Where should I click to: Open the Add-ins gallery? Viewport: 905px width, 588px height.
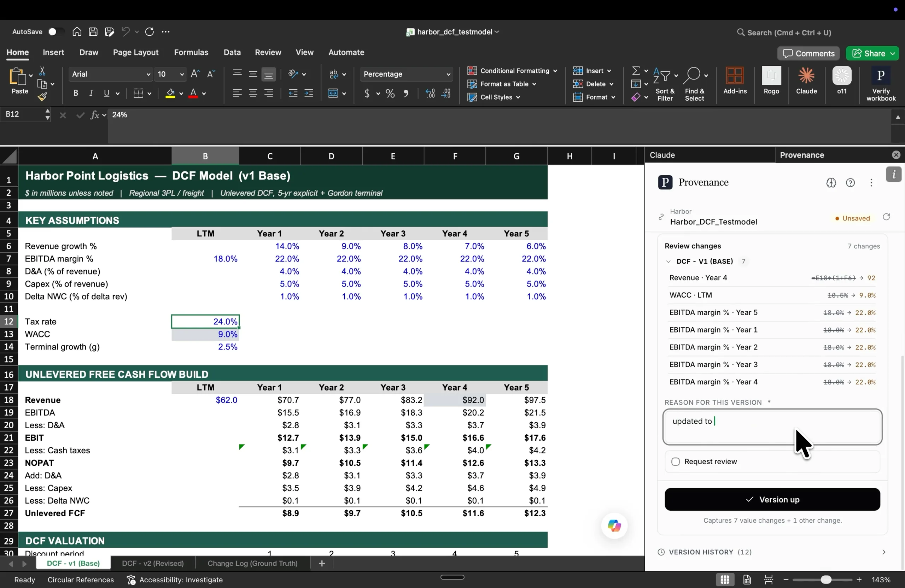click(735, 81)
